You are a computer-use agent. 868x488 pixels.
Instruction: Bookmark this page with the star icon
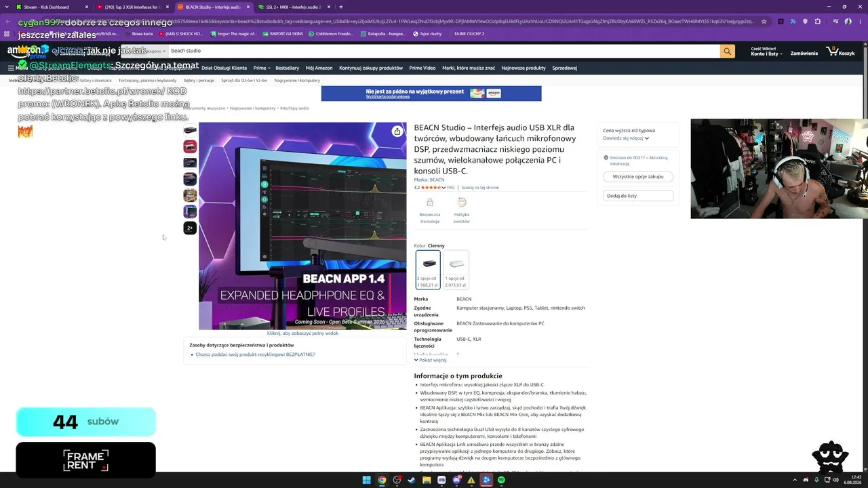pyautogui.click(x=764, y=21)
